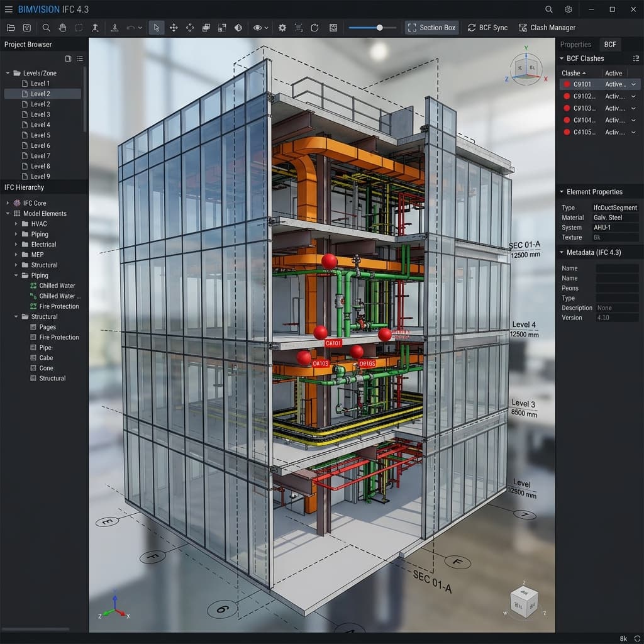Click the fit-to-selection frame icon
644x644 pixels.
[299, 28]
